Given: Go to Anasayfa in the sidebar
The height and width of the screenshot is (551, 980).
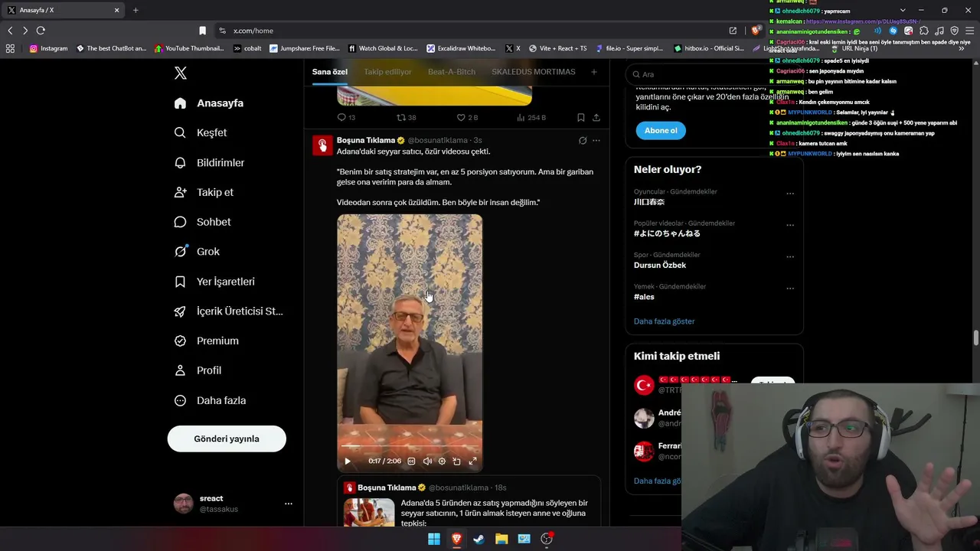Looking at the screenshot, I should pyautogui.click(x=209, y=103).
